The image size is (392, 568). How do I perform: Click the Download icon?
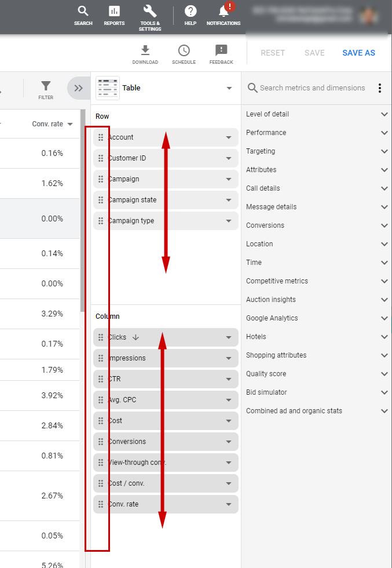click(x=145, y=50)
